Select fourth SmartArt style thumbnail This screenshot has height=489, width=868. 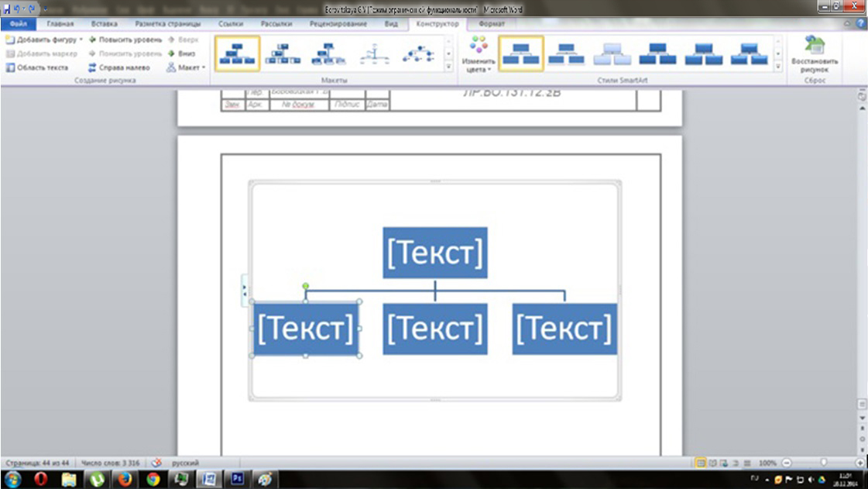[x=657, y=53]
